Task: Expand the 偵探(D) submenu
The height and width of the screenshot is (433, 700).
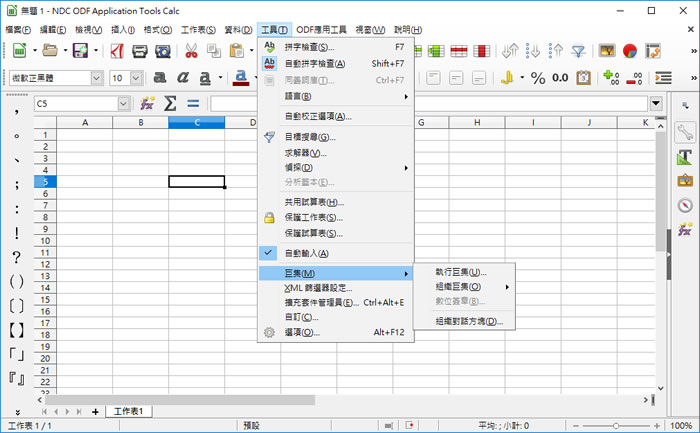Action: [x=336, y=168]
